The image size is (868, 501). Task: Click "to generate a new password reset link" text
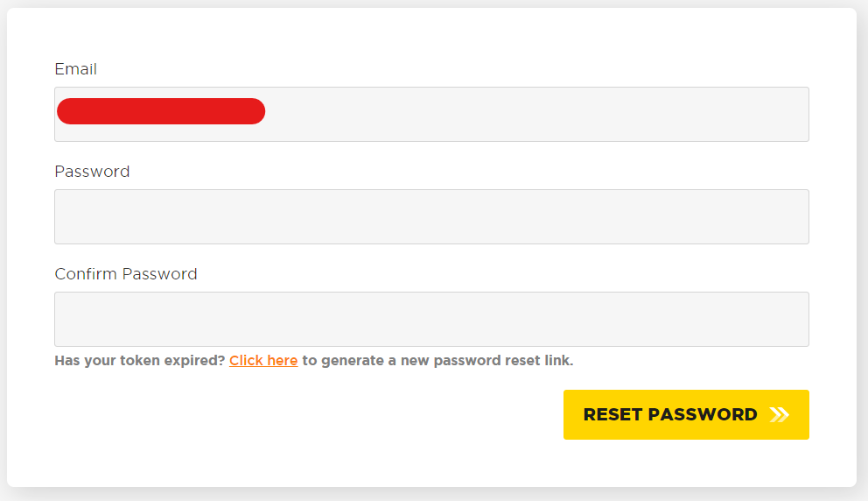click(437, 361)
